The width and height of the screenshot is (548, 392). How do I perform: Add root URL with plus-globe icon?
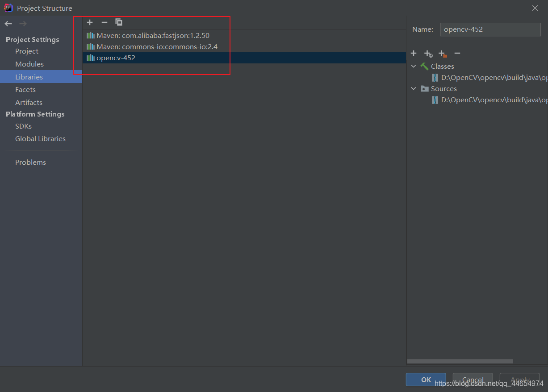[x=428, y=54]
